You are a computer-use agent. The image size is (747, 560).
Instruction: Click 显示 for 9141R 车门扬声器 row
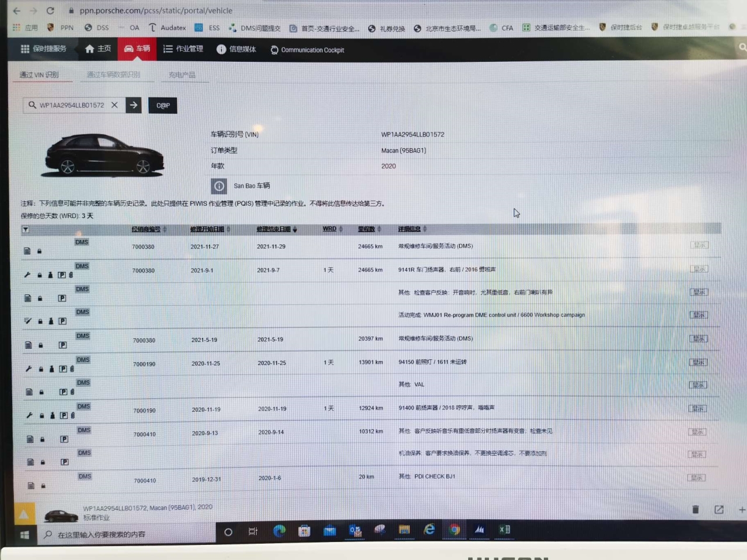tap(699, 269)
